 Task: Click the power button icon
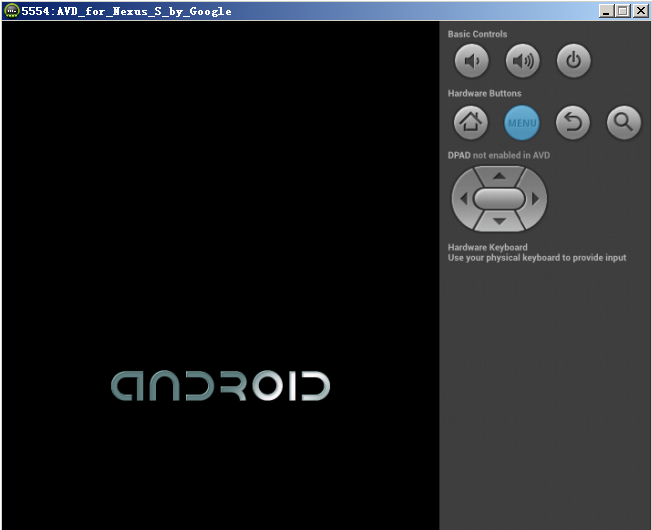[x=573, y=62]
